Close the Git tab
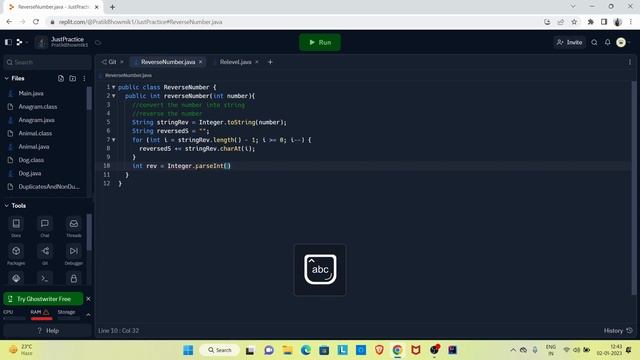Image resolution: width=640 pixels, height=360 pixels. 122,62
